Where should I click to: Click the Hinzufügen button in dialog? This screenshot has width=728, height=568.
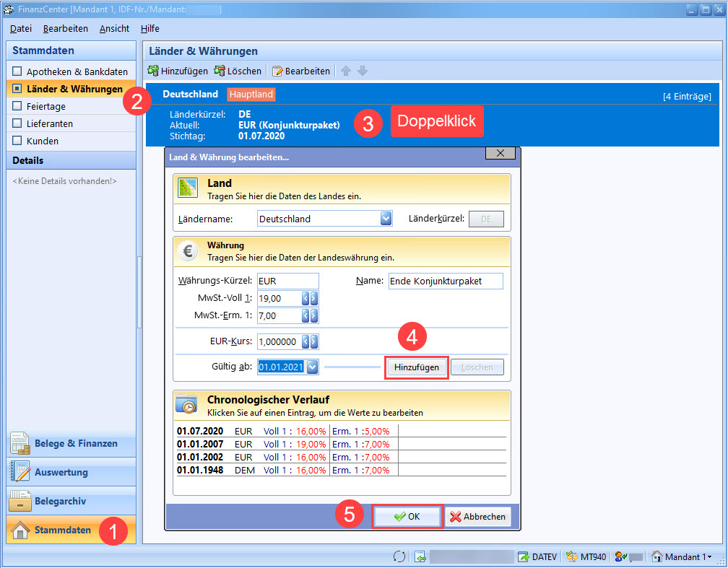[416, 367]
